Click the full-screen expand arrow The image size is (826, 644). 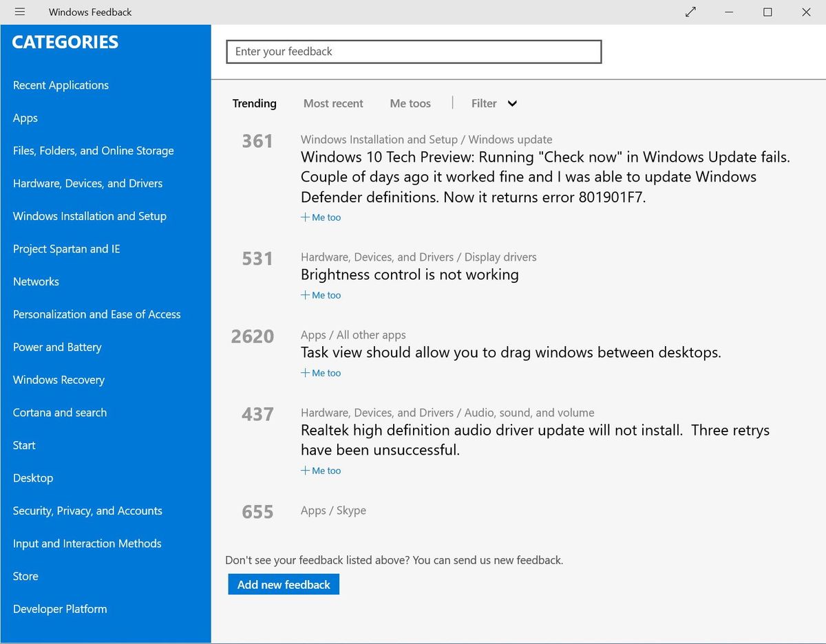[690, 12]
